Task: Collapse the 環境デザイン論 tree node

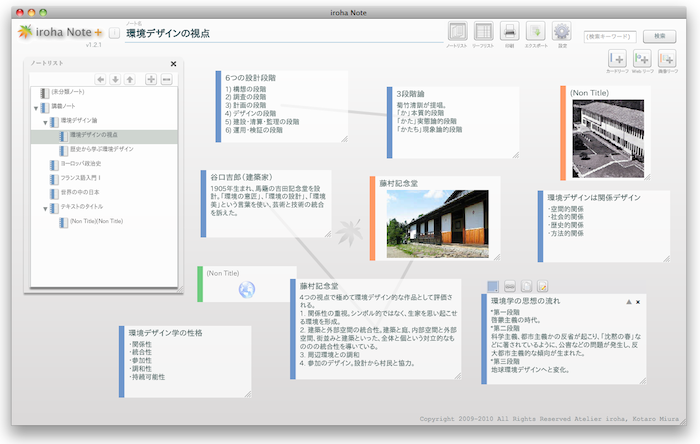Action: coord(45,122)
